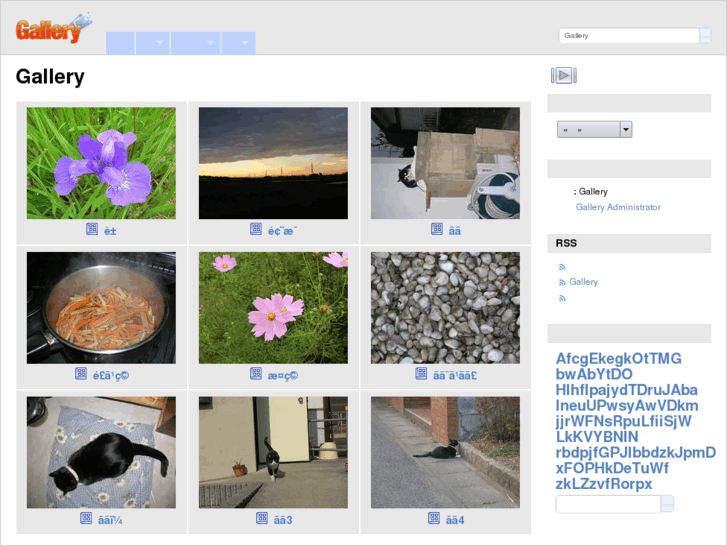Open tag bwAbYtDO
The width and height of the screenshot is (727, 545).
(x=594, y=374)
